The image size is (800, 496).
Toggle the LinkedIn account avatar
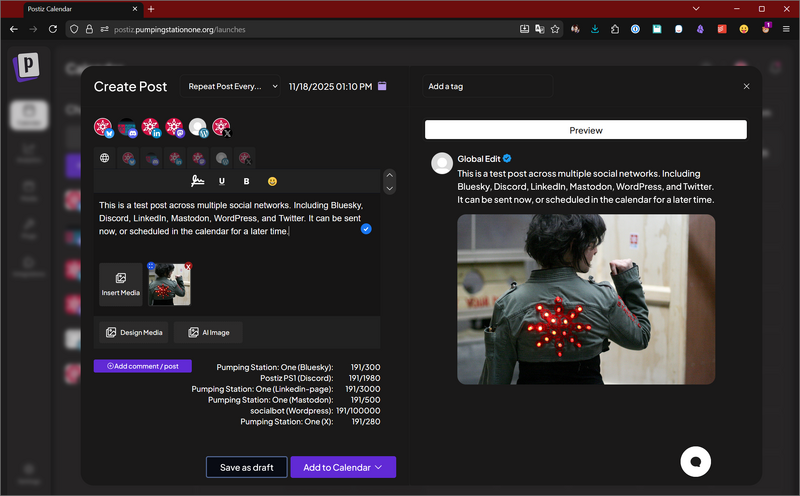(152, 128)
